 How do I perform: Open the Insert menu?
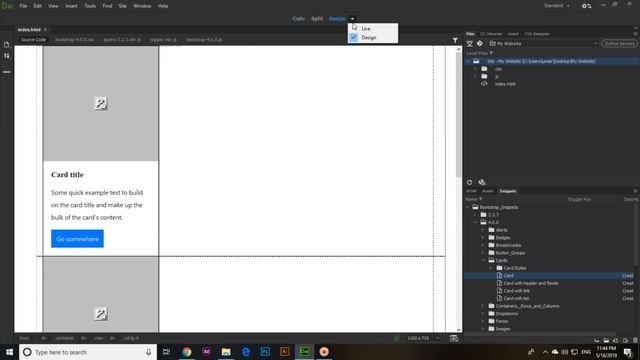[71, 6]
